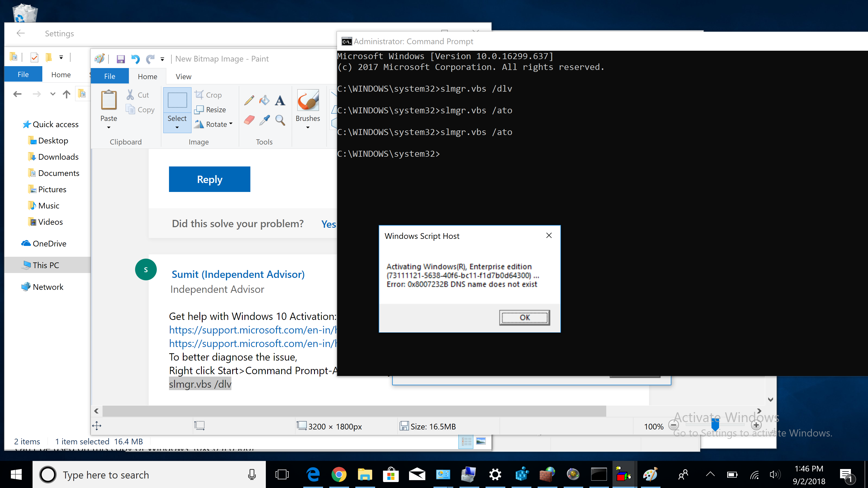868x488 pixels.
Task: Click the first support.microsoft.com link
Action: (253, 330)
